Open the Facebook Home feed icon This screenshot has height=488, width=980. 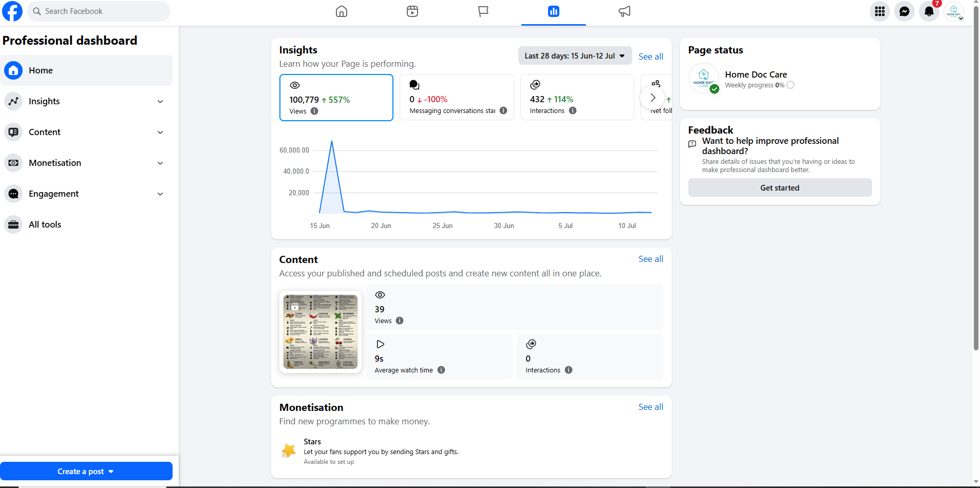[342, 11]
